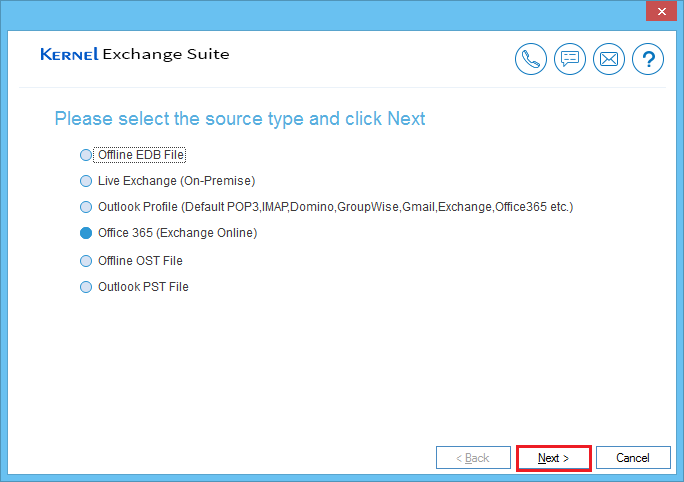
Task: Open help with the question mark icon
Action: pyautogui.click(x=648, y=59)
